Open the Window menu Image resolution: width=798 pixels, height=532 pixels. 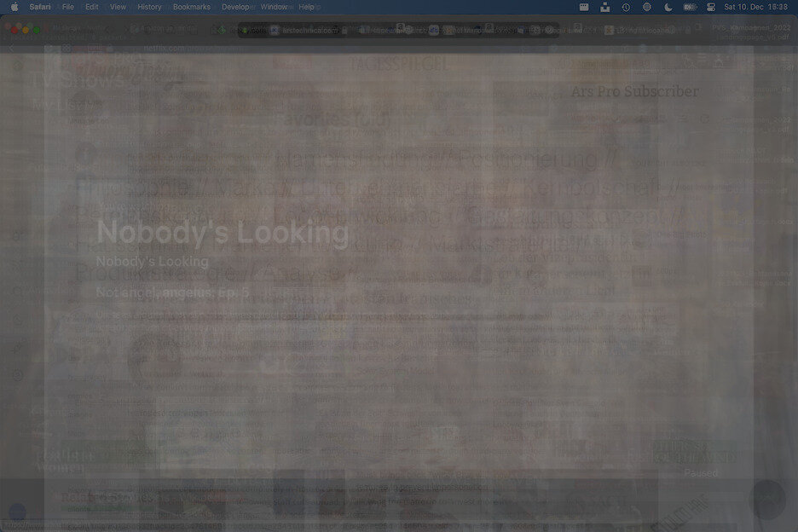[275, 7]
